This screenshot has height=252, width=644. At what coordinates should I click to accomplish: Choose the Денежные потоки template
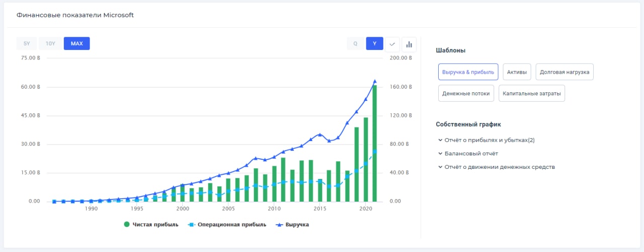click(466, 93)
